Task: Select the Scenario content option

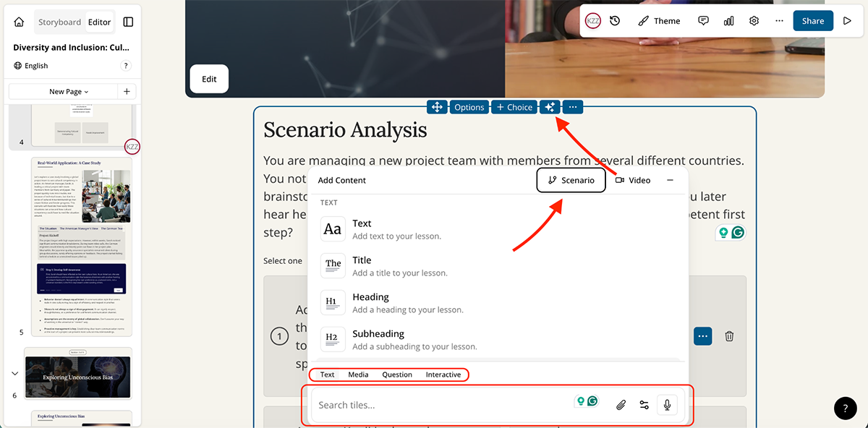Action: [x=571, y=180]
